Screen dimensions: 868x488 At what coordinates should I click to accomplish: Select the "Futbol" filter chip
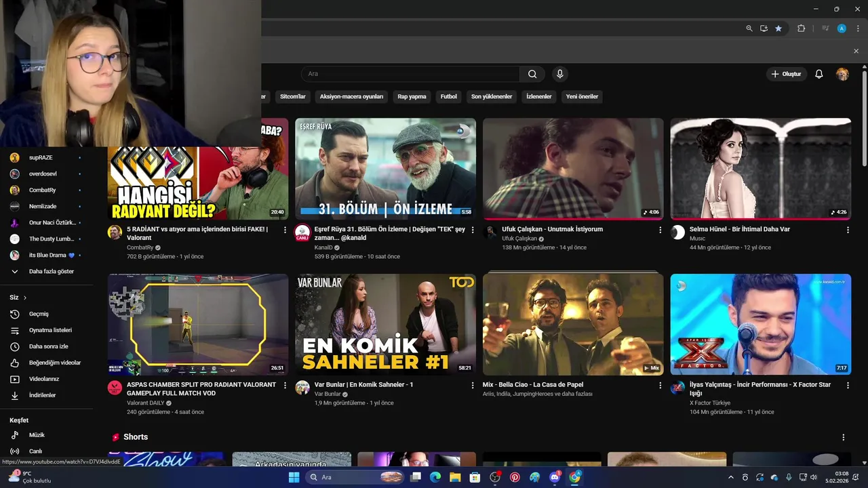point(449,96)
